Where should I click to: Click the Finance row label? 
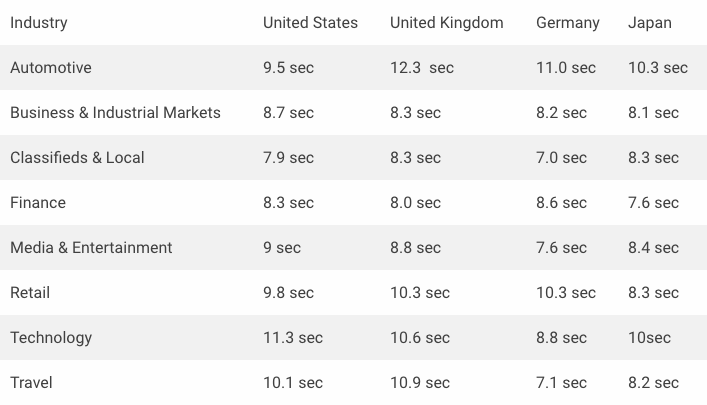[38, 202]
